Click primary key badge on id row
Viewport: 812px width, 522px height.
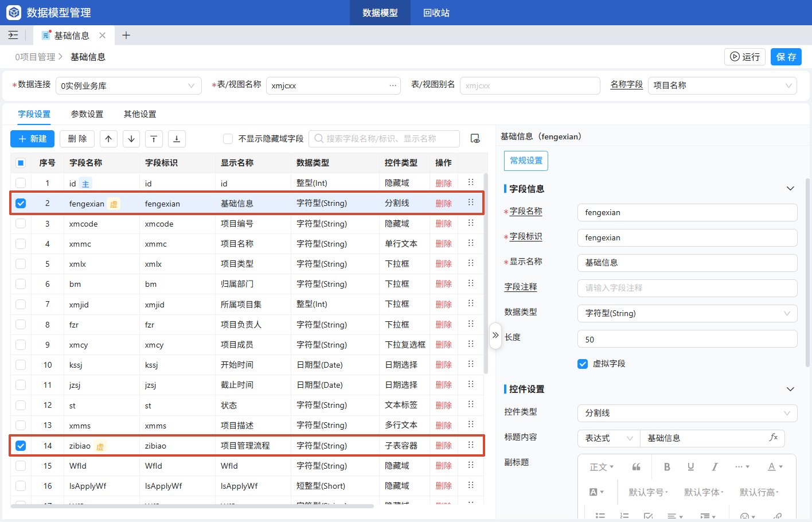coord(85,184)
